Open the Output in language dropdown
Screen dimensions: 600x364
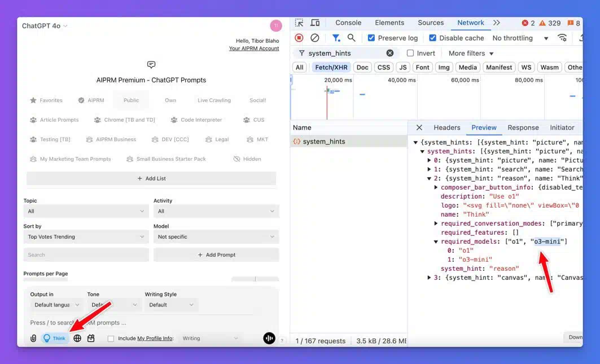(56, 305)
